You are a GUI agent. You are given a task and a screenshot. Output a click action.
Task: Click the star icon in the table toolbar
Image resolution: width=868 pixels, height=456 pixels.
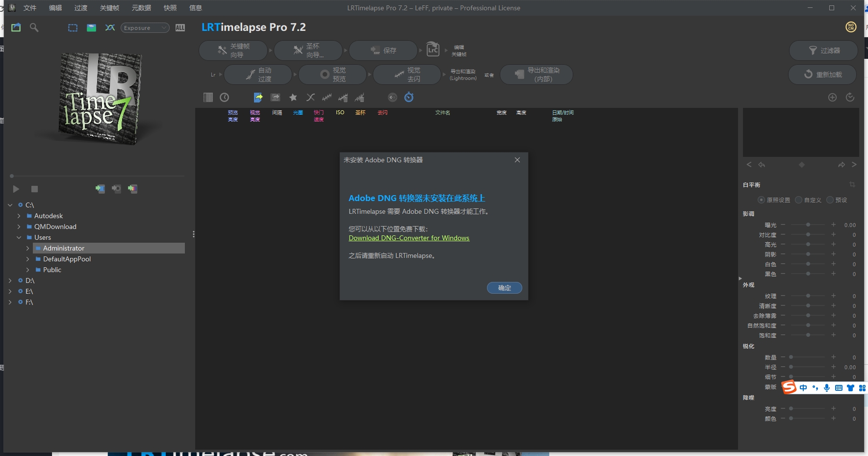pos(293,98)
